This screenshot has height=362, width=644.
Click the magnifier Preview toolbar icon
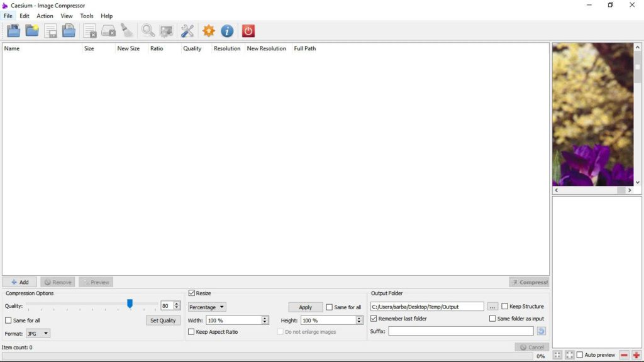tap(148, 31)
